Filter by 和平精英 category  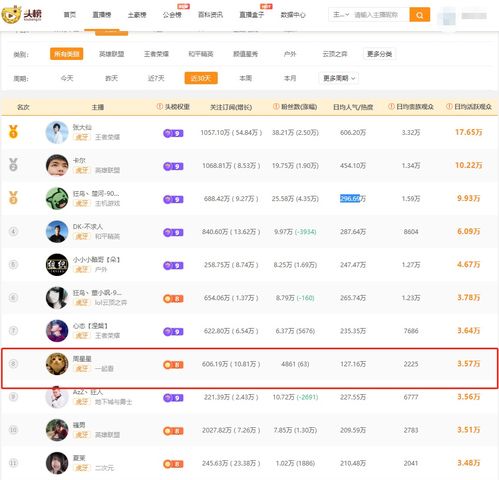click(x=201, y=54)
